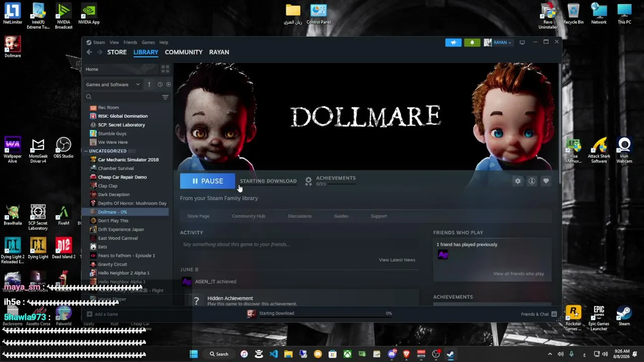This screenshot has height=362, width=644.
Task: Collapse the UNCATEGORIZED category
Action: click(86, 151)
